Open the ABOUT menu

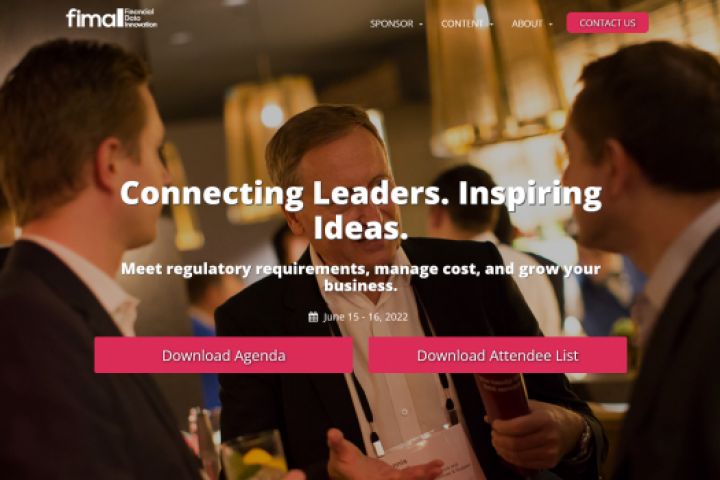[528, 23]
